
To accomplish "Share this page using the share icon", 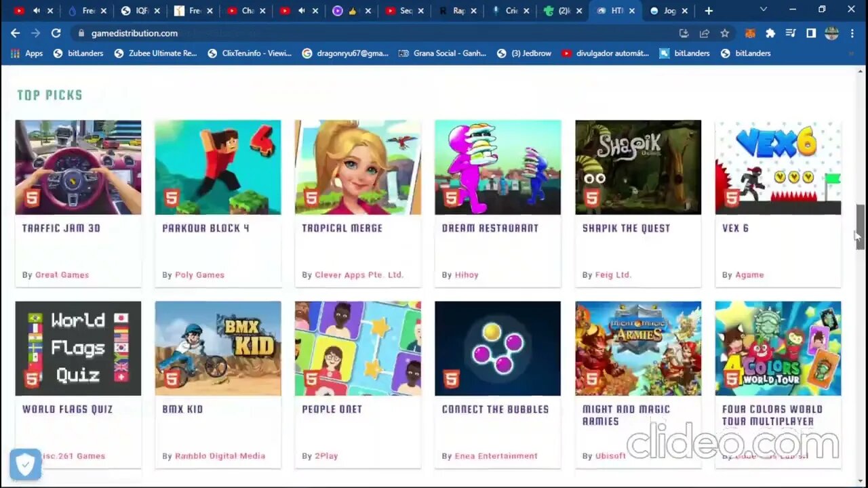I will point(704,33).
